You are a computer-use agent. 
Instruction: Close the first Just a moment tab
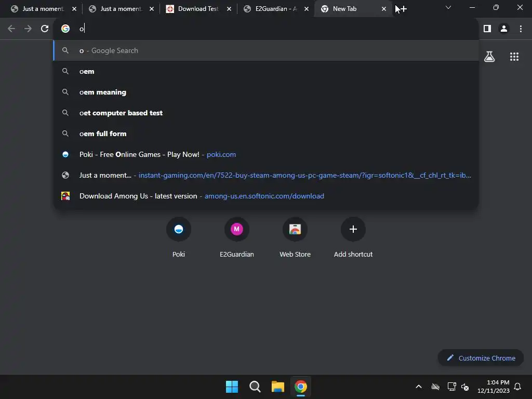point(74,9)
